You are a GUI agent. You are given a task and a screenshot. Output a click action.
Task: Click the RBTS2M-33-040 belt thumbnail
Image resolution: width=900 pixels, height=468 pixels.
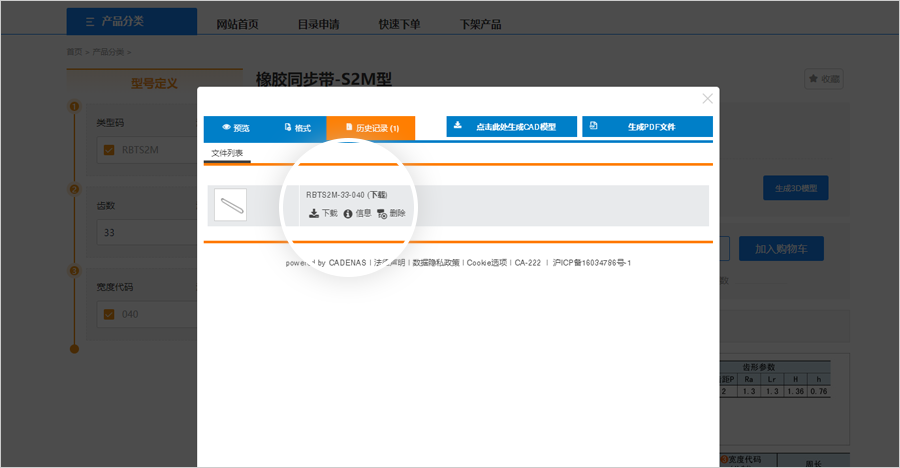pos(231,205)
